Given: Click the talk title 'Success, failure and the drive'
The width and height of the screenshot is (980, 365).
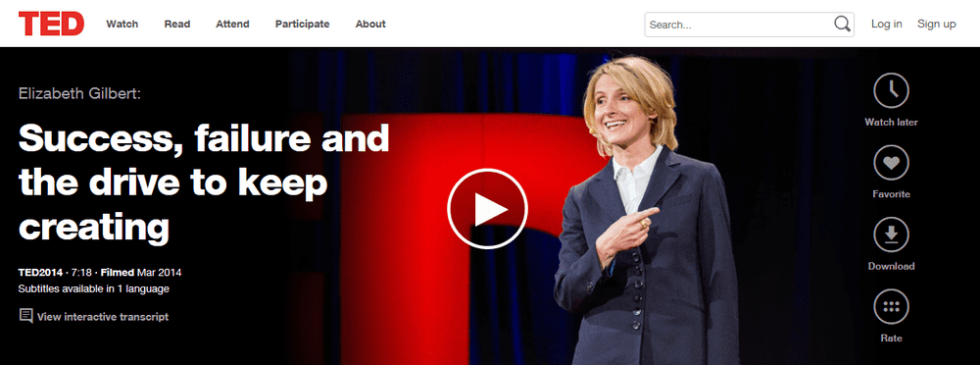Looking at the screenshot, I should click(x=204, y=183).
